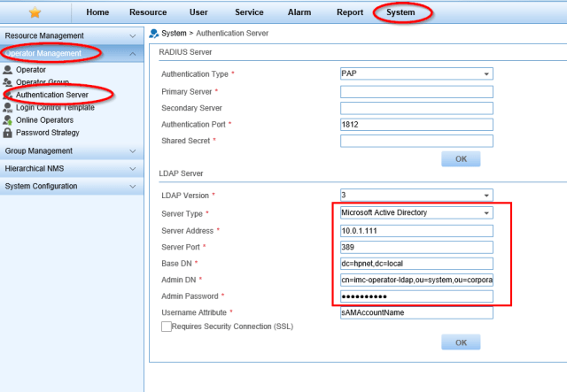Click the Admin DN field
567x392 pixels.
416,280
